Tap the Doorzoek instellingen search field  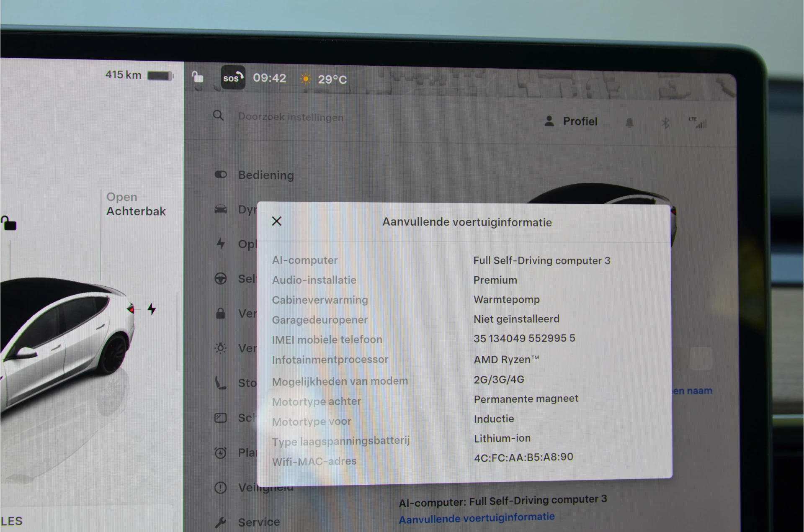[291, 117]
